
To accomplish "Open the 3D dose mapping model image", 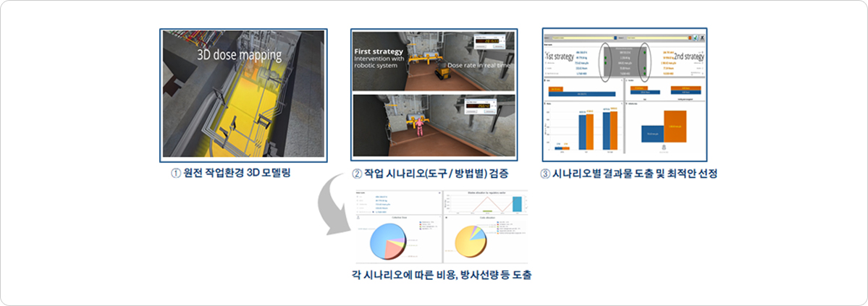I will pos(243,95).
